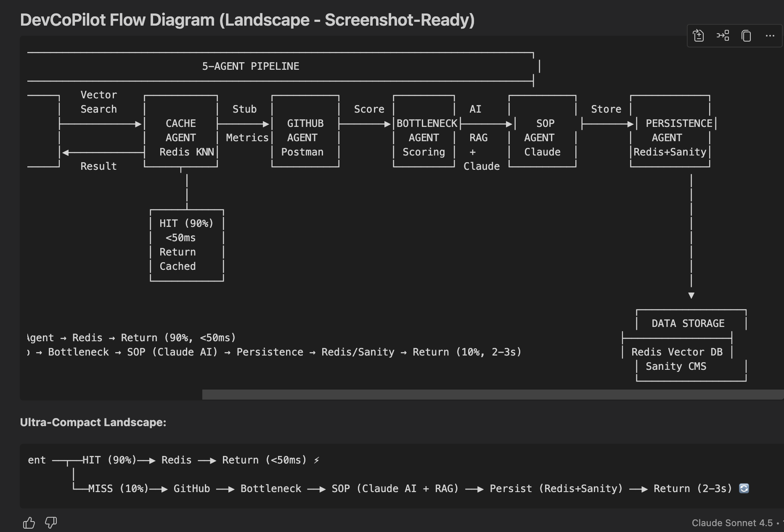Click the 'Sanity CMS' text
The image size is (784, 532).
coord(676,366)
